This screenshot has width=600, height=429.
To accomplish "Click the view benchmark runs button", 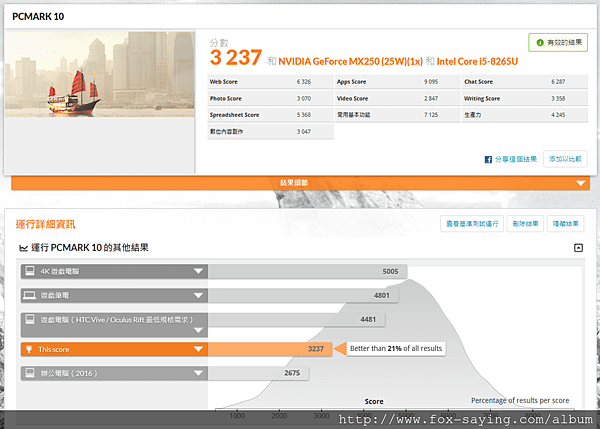I will [x=472, y=224].
